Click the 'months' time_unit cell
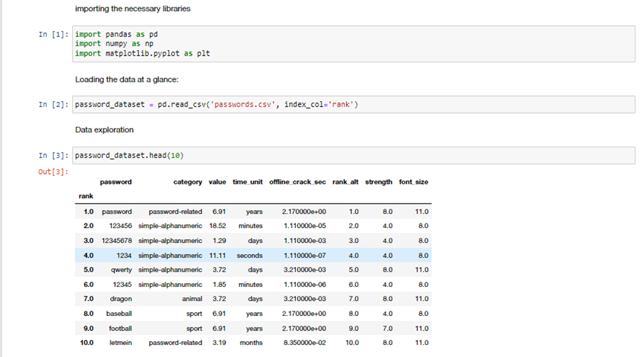The height and width of the screenshot is (357, 644). pyautogui.click(x=252, y=342)
